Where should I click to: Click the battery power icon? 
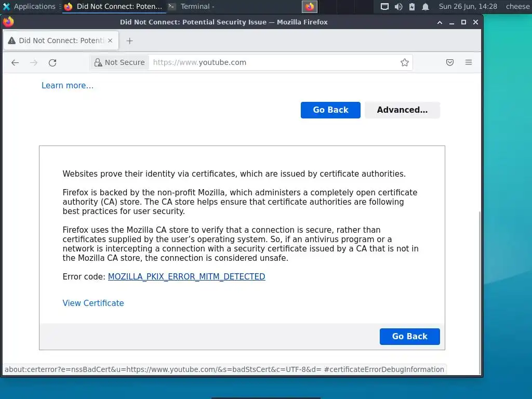pos(412,6)
